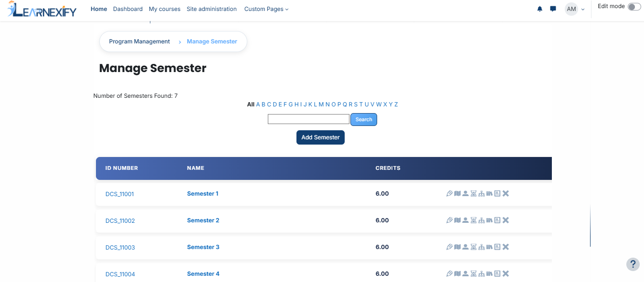Expand the Custom Pages dropdown
Screen dimensions: 644x282
[x=266, y=9]
